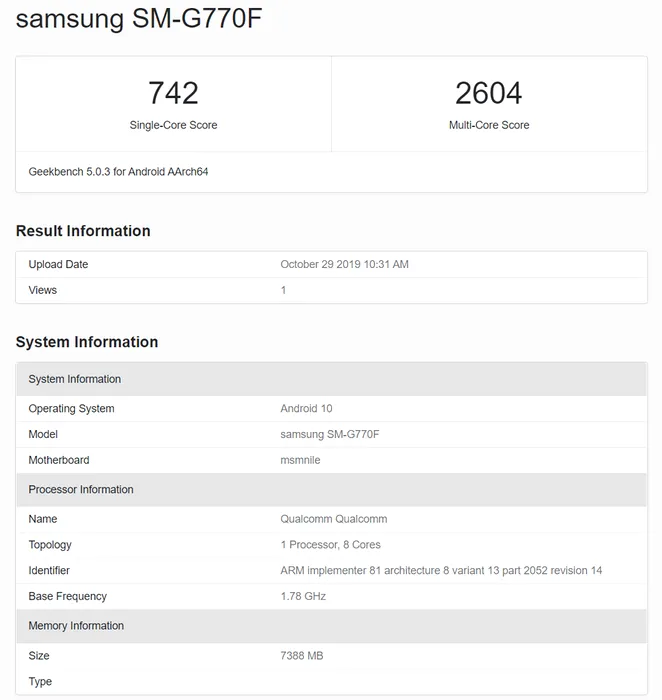Click the 'Multi-Core Score' label
This screenshot has width=662, height=700.
[x=489, y=125]
